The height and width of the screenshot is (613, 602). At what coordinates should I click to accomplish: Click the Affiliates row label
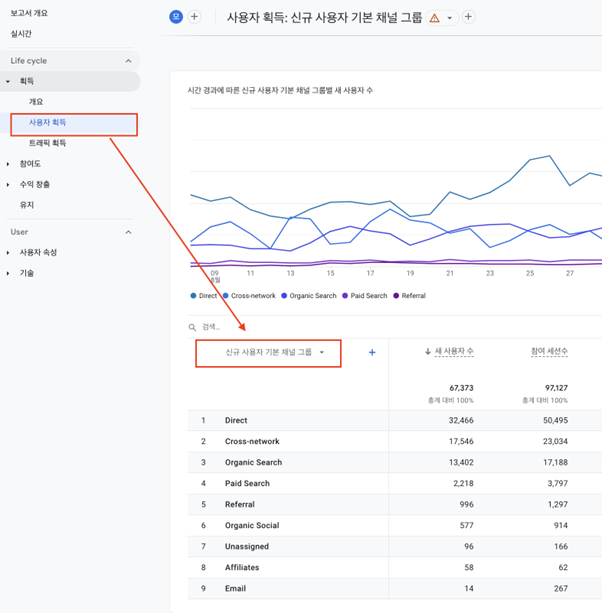point(242,568)
